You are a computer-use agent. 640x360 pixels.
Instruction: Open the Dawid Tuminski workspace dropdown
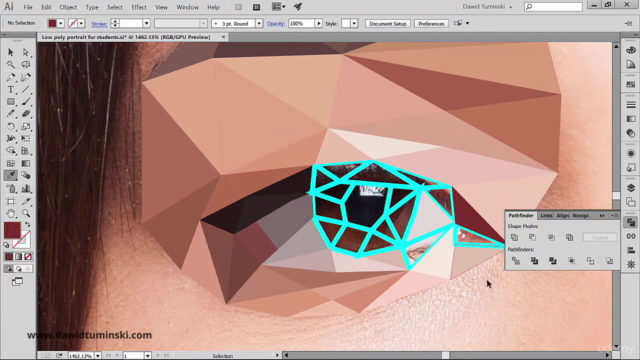click(x=487, y=7)
